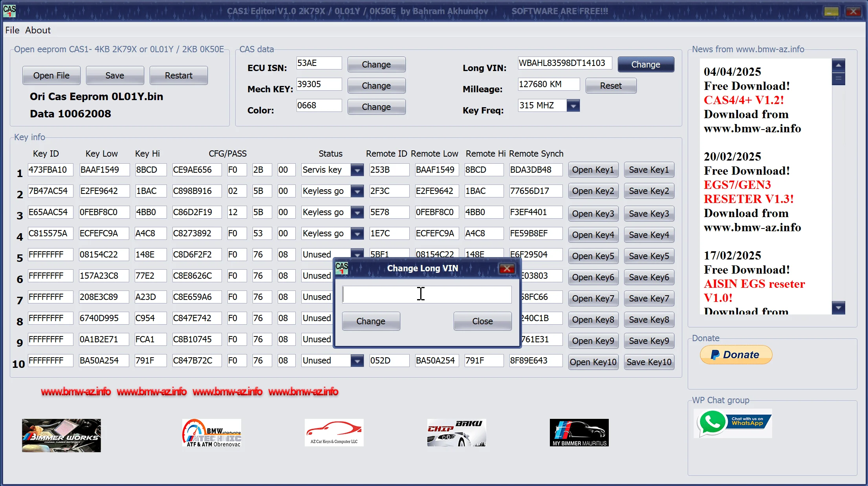868x486 pixels.
Task: Click Open Key6 button
Action: (593, 278)
